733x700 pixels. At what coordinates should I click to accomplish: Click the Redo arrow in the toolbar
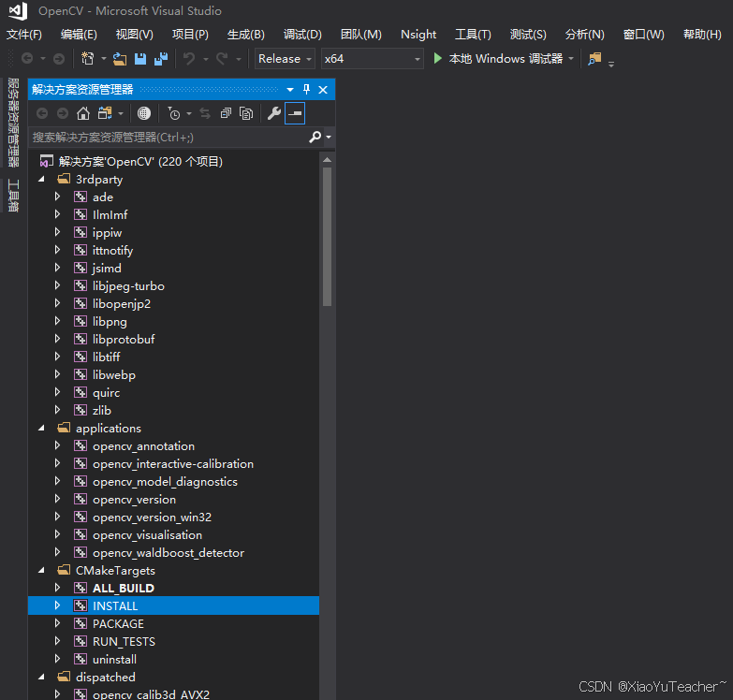222,59
